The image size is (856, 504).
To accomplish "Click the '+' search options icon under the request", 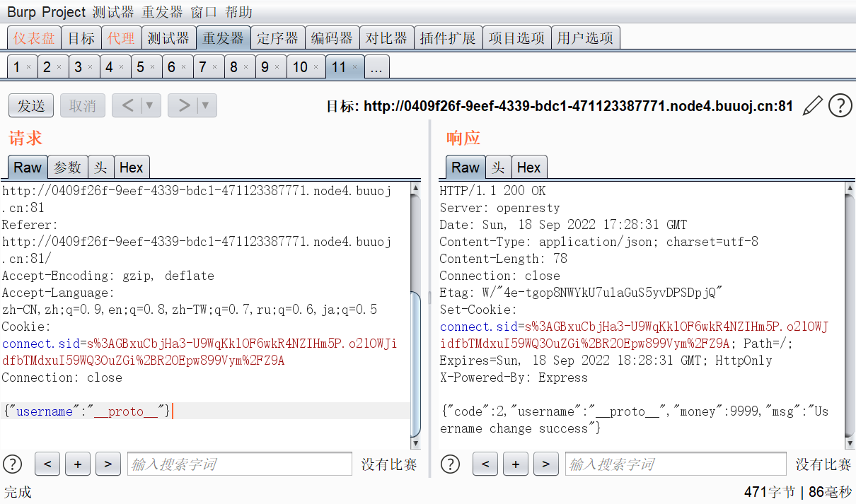I will point(77,464).
